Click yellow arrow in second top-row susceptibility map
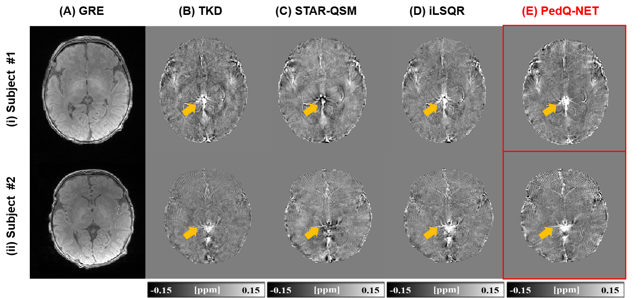This screenshot has width=644, height=298. [x=310, y=109]
